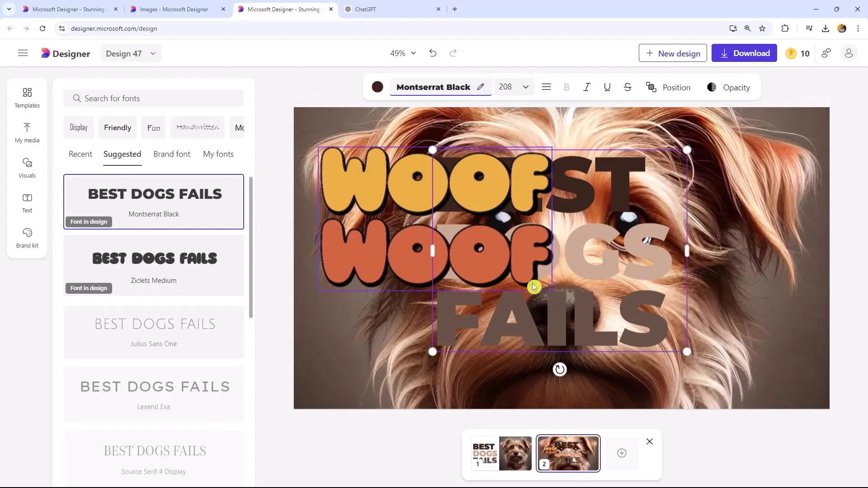Click the black color swatch in toolbar
868x488 pixels.
tap(377, 88)
